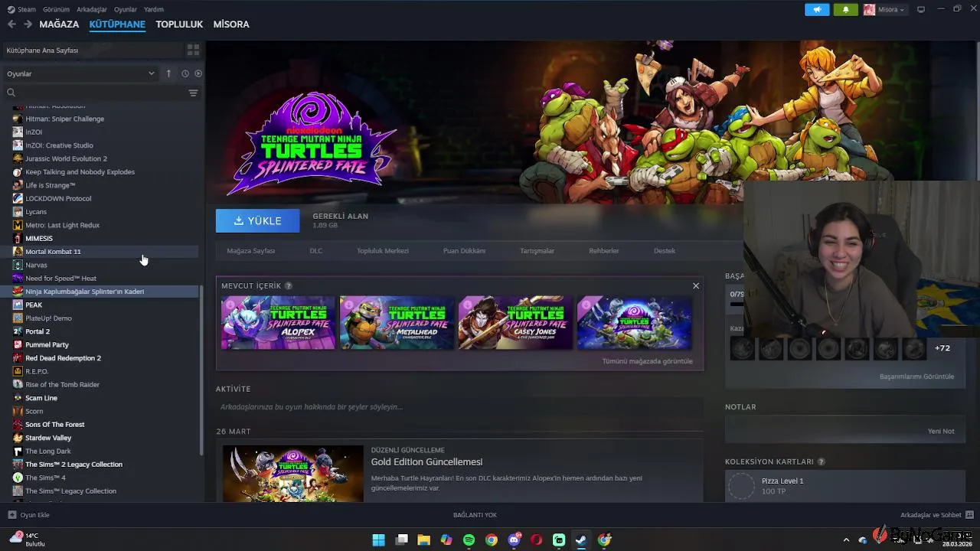
Task: Open File Explorer on taskbar
Action: pyautogui.click(x=423, y=540)
